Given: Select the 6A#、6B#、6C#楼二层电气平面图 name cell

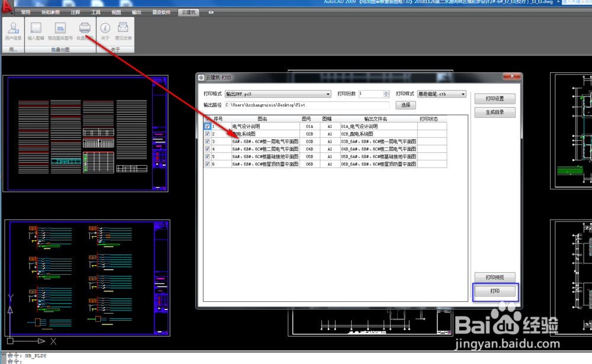Looking at the screenshot, I should 266,149.
